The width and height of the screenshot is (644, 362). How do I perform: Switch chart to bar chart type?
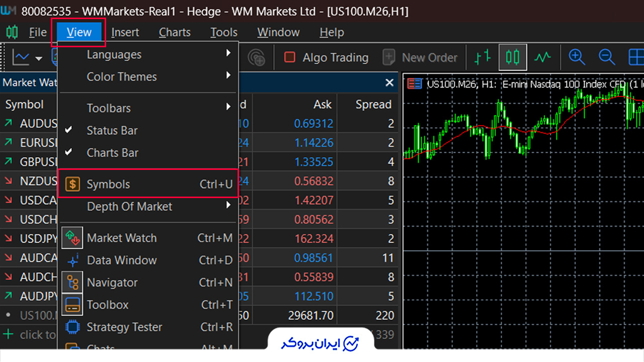coord(482,57)
